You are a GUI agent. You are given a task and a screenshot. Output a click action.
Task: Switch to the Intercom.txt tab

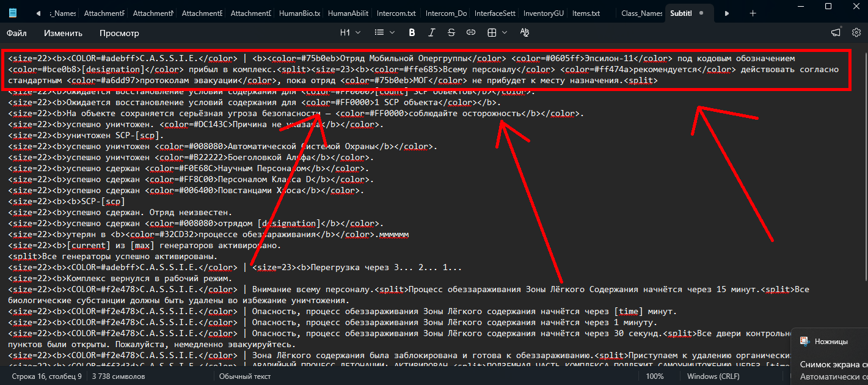click(398, 13)
